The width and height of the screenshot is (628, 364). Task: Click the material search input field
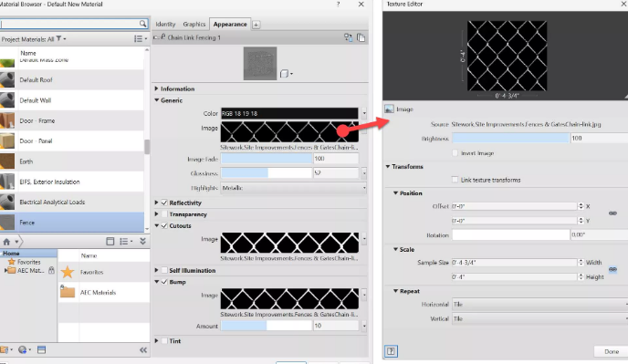[x=70, y=24]
